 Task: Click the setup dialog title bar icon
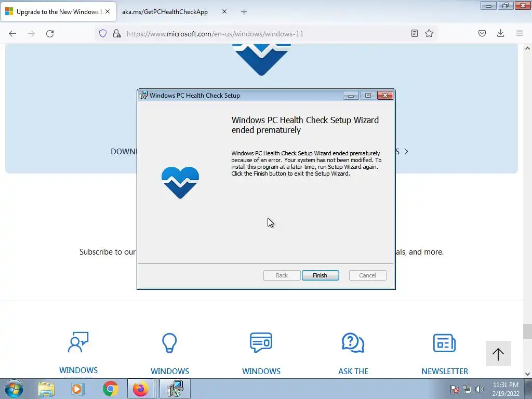click(143, 96)
